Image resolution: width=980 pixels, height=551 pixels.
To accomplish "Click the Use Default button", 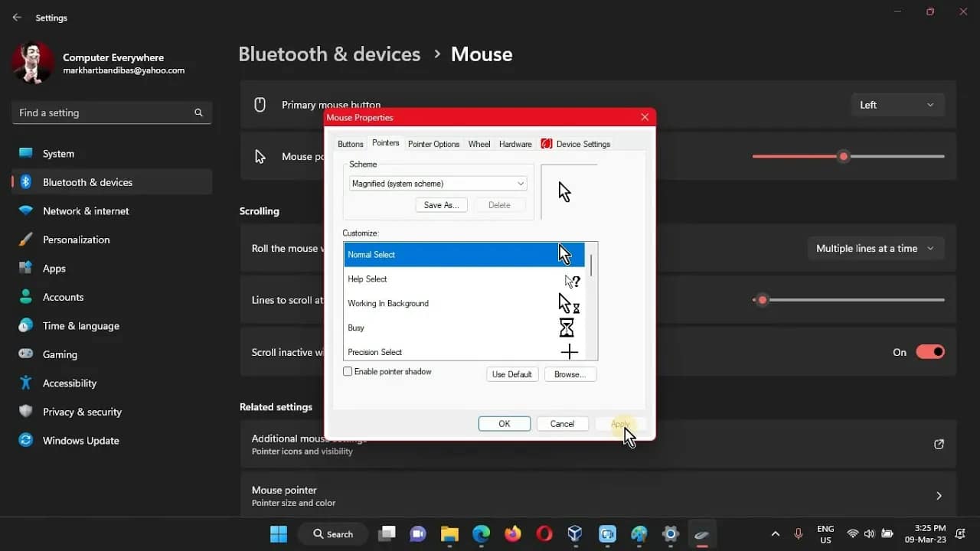I will click(x=511, y=374).
